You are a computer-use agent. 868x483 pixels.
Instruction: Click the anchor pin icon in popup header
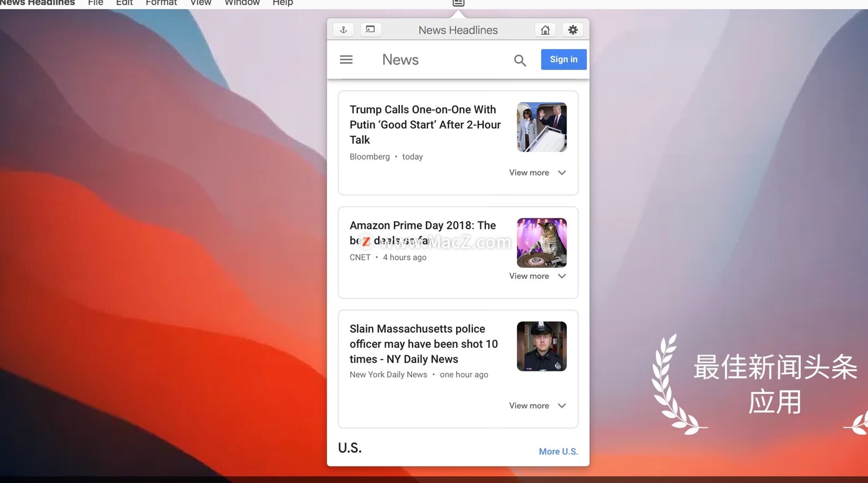pyautogui.click(x=344, y=30)
